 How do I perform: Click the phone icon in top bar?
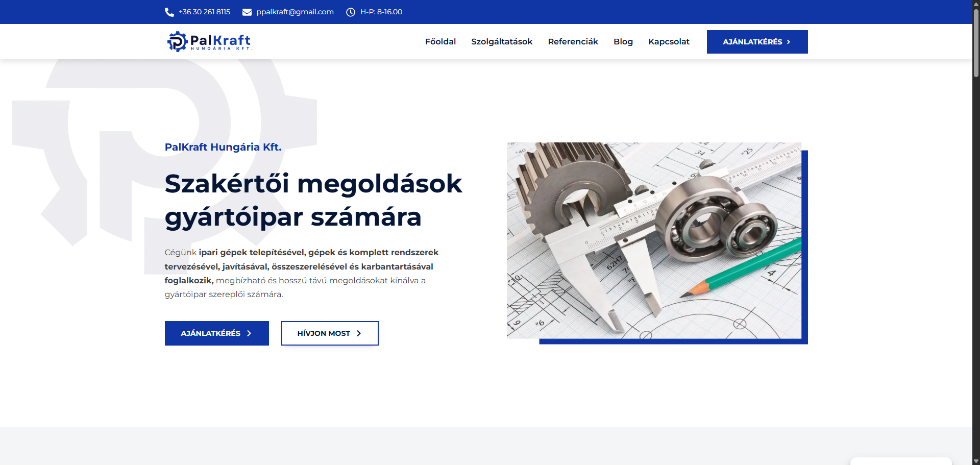point(169,12)
